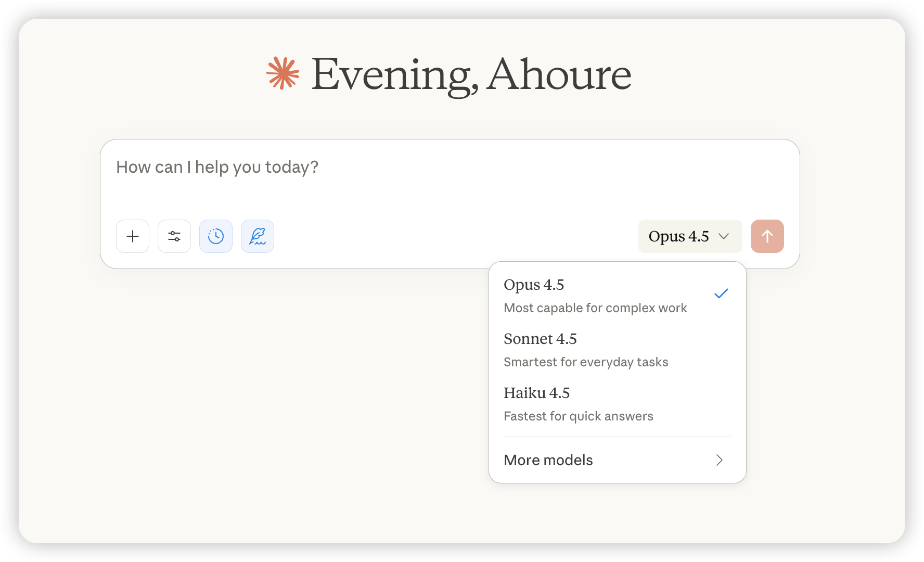Click the plus icon to add attachments
Viewport: 924px width, 562px height.
[x=133, y=236]
